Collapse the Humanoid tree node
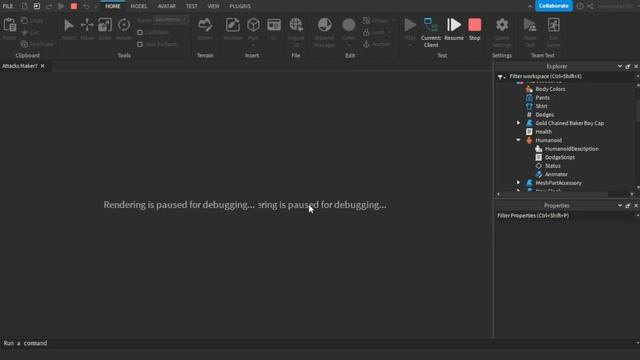The image size is (640, 360). tap(518, 140)
